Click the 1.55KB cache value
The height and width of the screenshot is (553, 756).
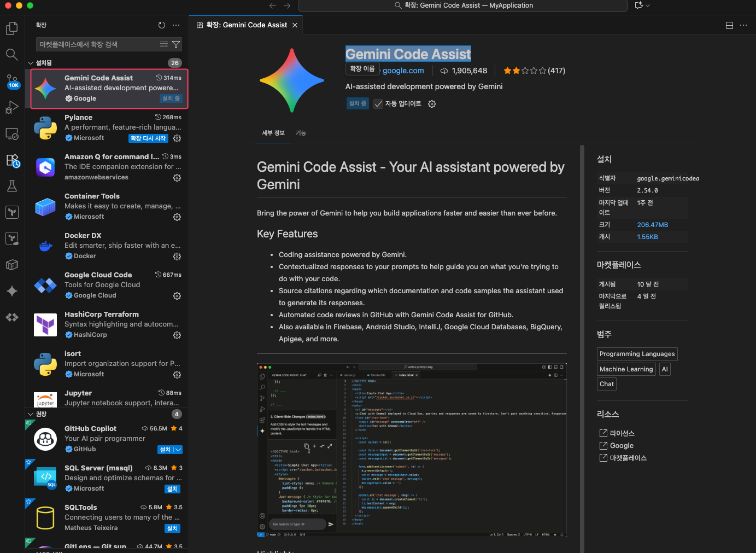point(647,237)
